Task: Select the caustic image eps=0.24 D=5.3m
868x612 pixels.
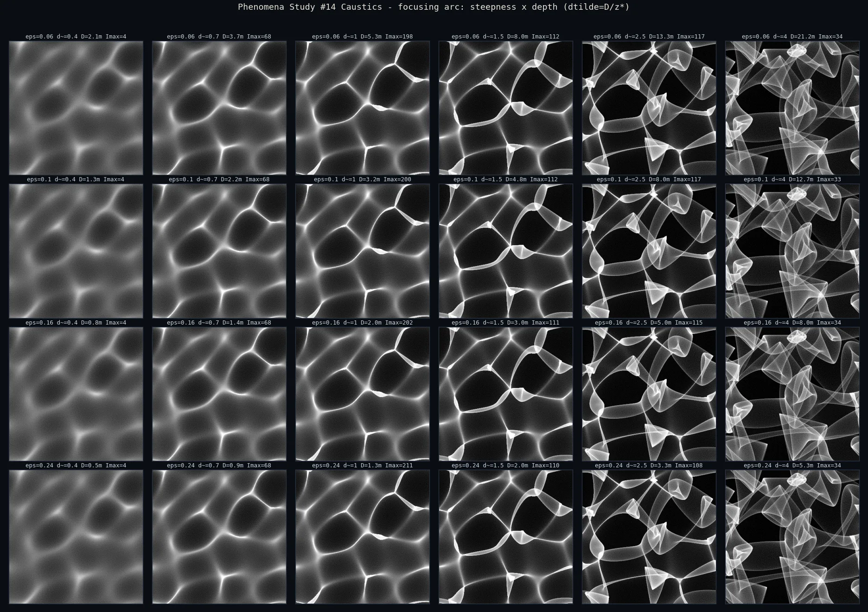Action: coord(792,537)
